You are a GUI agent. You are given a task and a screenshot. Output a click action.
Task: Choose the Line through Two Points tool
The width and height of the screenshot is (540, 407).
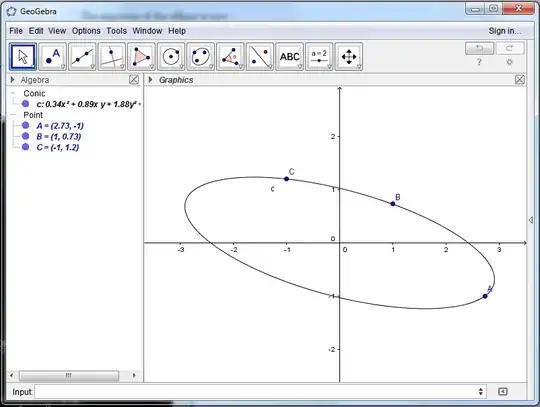82,56
